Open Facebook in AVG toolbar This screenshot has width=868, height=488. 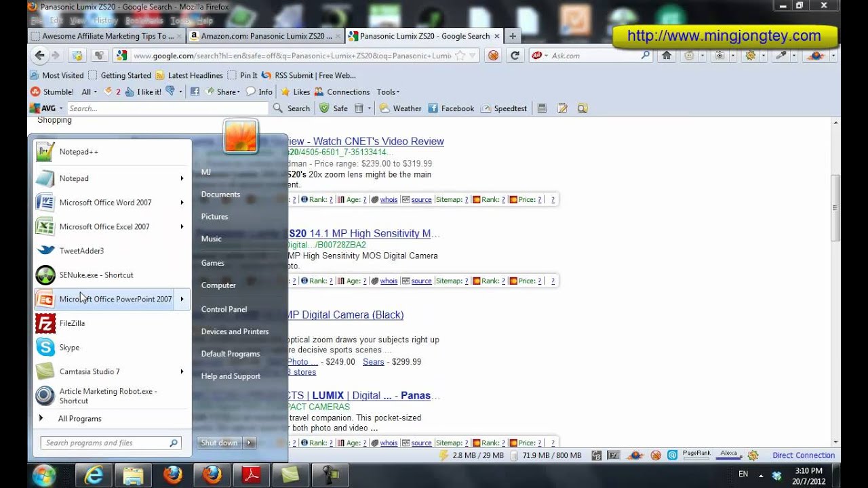pos(451,108)
